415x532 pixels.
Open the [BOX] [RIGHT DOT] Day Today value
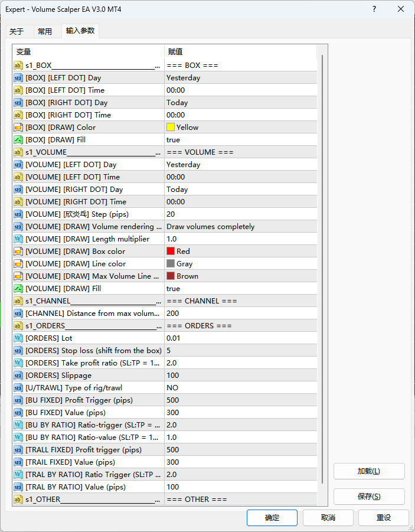(241, 103)
